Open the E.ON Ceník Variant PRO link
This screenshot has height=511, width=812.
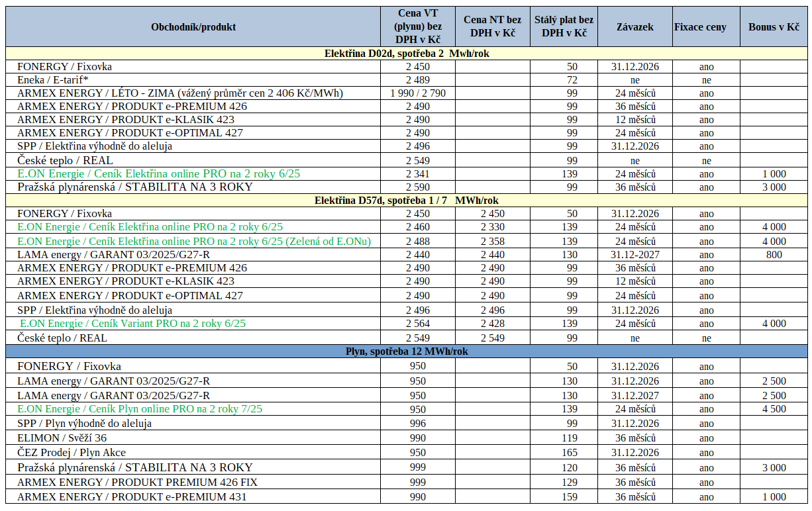point(133,324)
